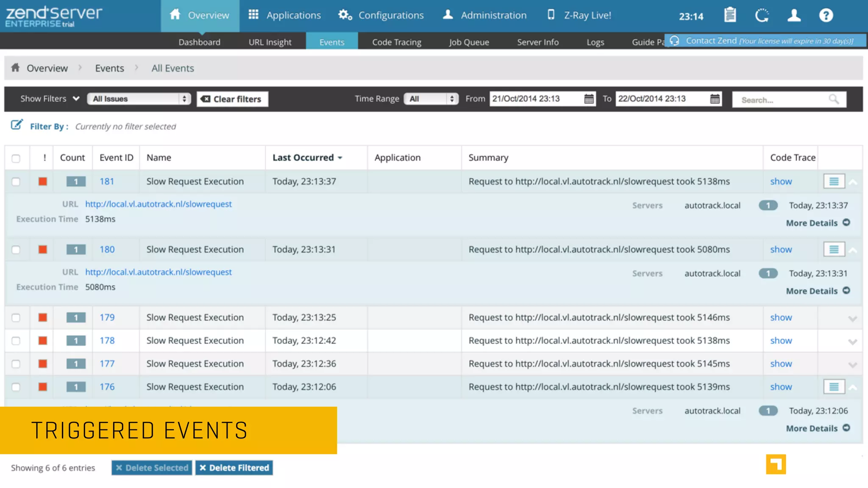
Task: Toggle the select-all checkbox in table header
Action: [x=16, y=158]
